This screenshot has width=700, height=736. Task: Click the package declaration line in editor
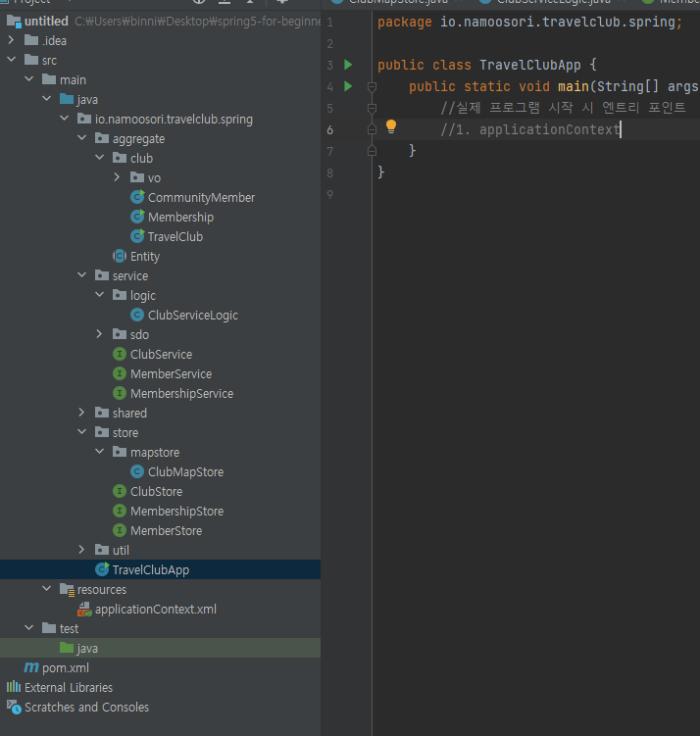[529, 23]
